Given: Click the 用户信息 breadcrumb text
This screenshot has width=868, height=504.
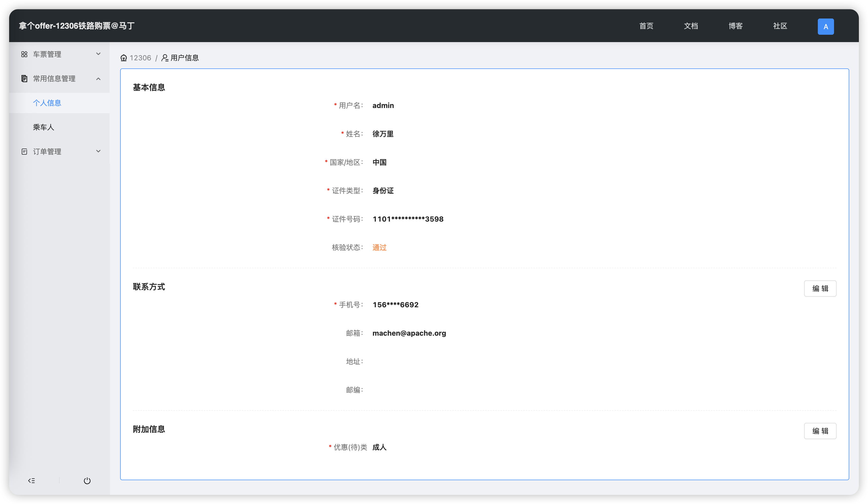Looking at the screenshot, I should tap(185, 58).
